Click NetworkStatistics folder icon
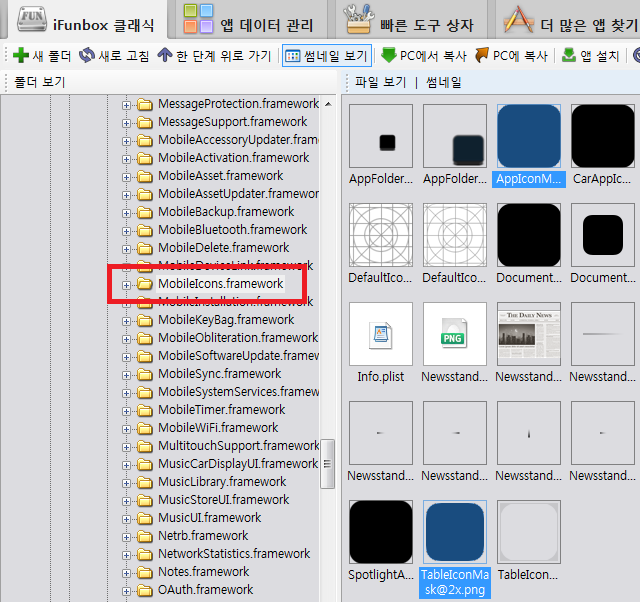The width and height of the screenshot is (640, 602). 144,554
